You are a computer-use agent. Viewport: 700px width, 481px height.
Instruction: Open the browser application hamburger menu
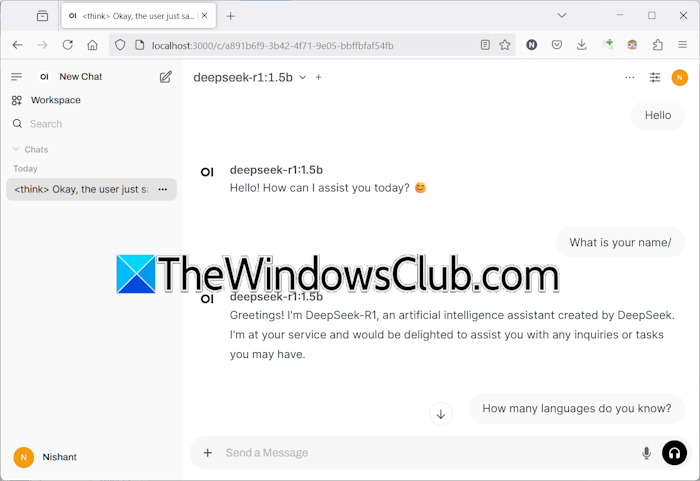[682, 45]
